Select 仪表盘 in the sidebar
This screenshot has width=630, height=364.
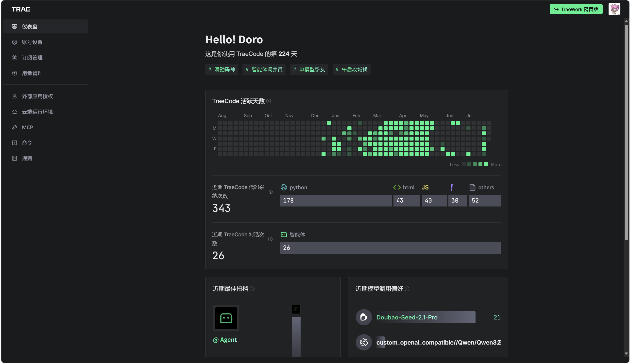[x=46, y=27]
